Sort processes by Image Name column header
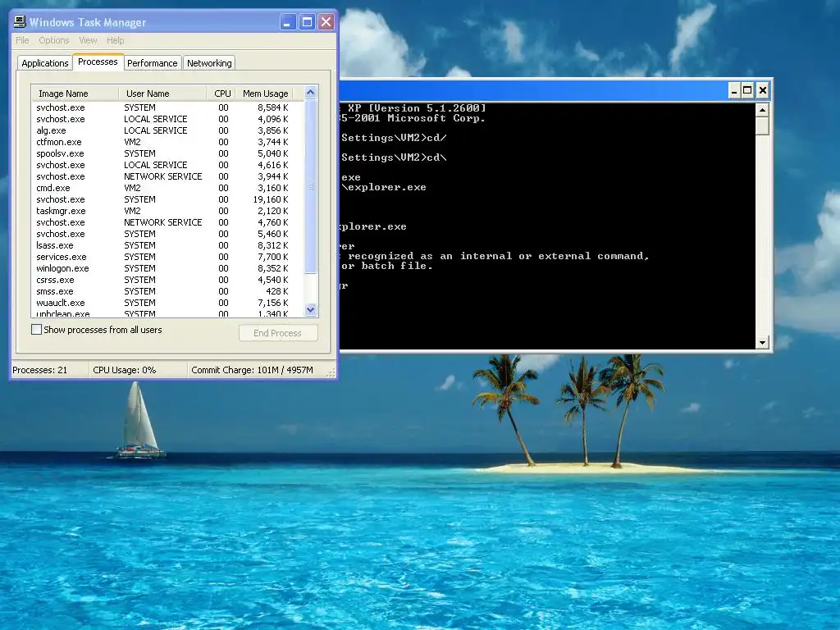The image size is (840, 630). (75, 94)
